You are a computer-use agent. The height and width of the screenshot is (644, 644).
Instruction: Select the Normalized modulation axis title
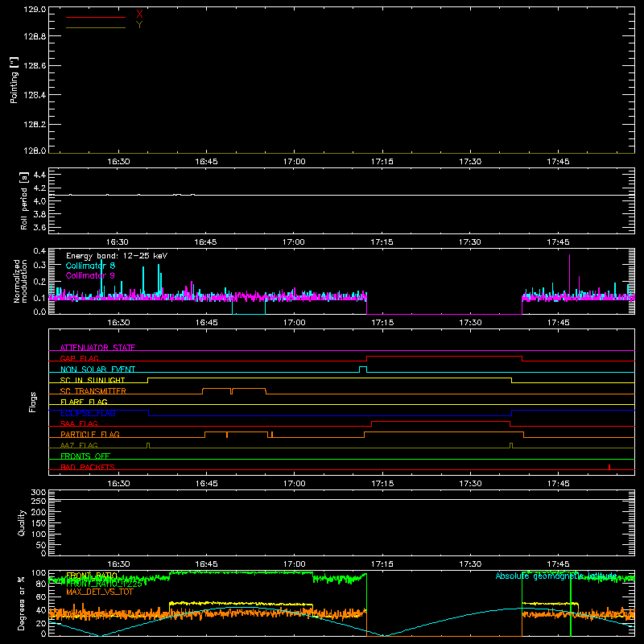point(20,281)
